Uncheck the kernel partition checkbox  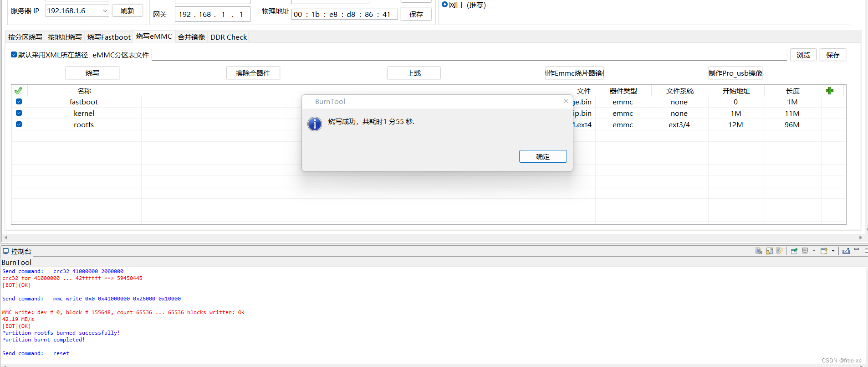point(19,113)
